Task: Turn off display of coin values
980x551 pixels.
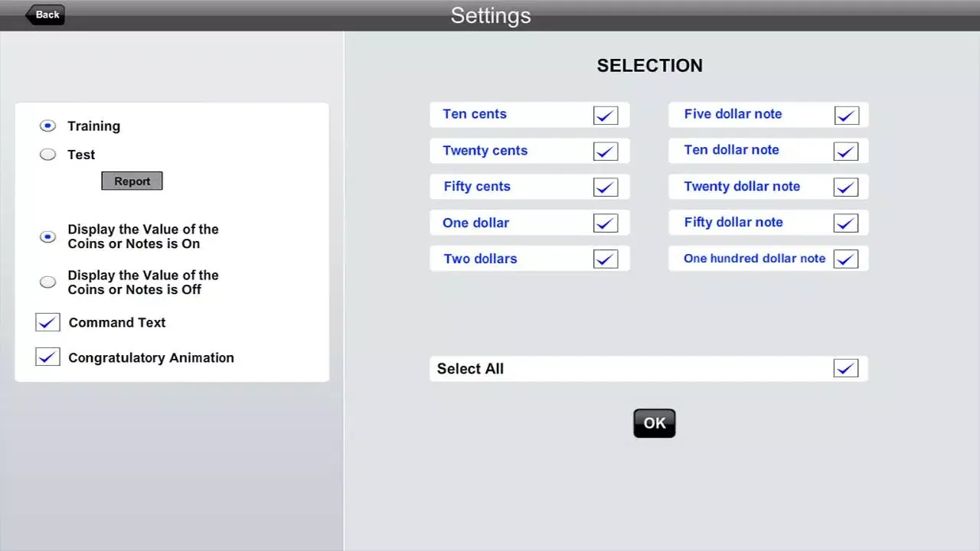Action: (47, 282)
